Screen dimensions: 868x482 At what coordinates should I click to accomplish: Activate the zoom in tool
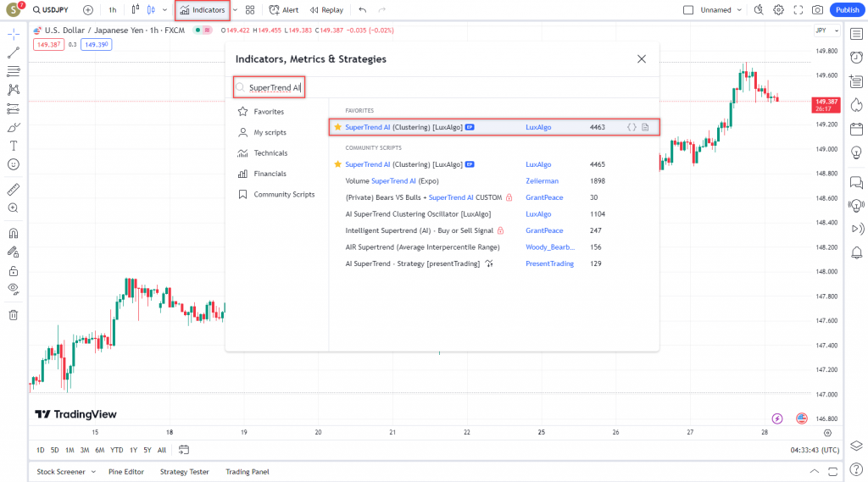(14, 208)
